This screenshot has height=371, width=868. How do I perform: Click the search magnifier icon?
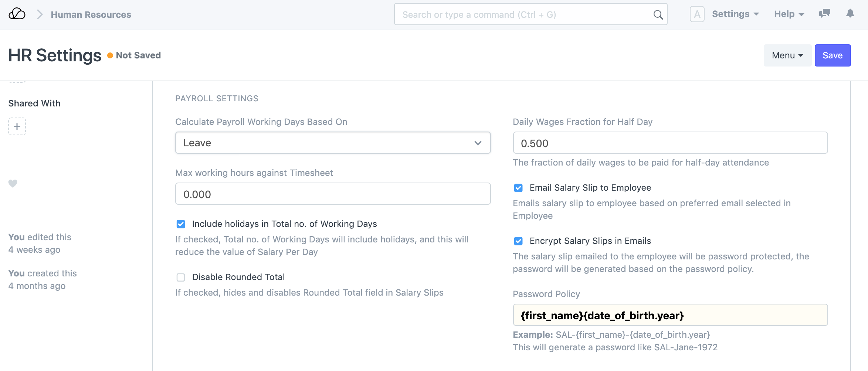pyautogui.click(x=658, y=15)
